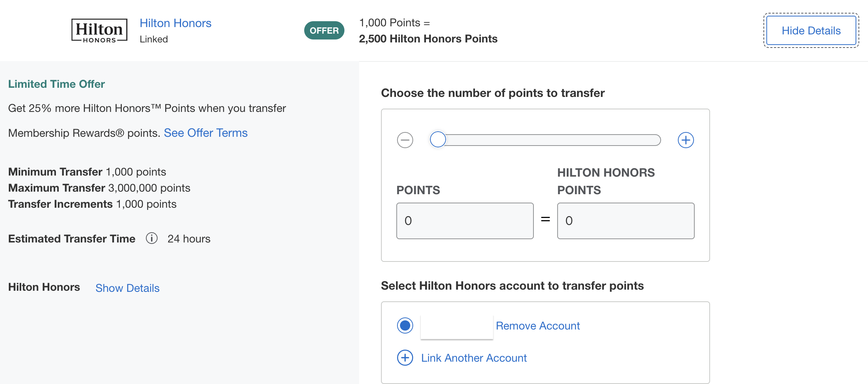Click the plus icon beside Link Another Account
The width and height of the screenshot is (868, 384).
pos(405,358)
